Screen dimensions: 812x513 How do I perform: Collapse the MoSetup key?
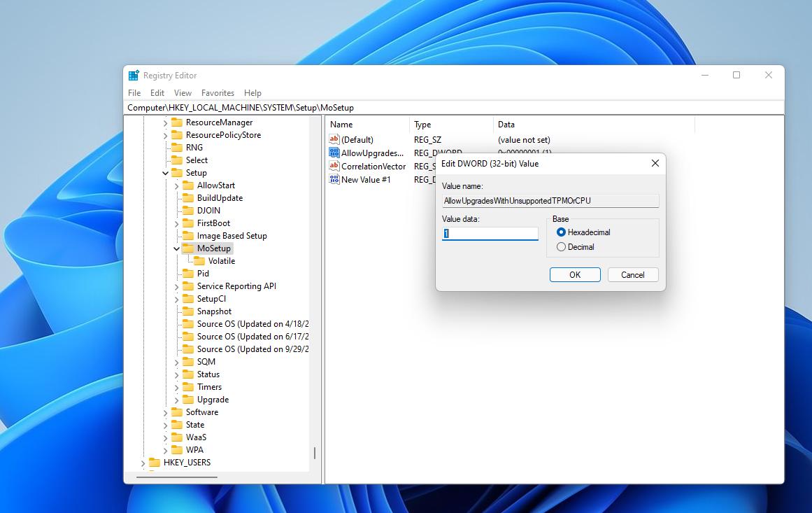176,248
